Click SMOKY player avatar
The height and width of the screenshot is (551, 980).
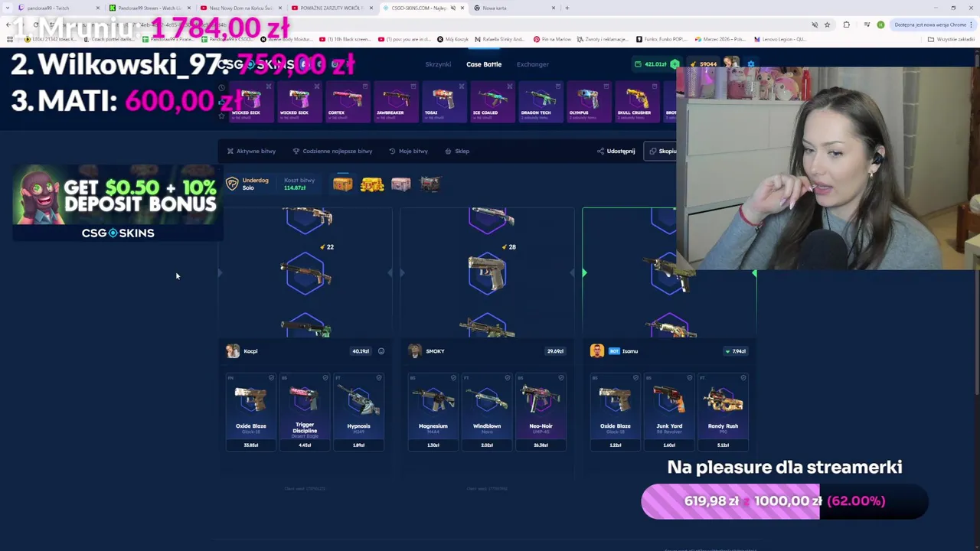pos(414,350)
